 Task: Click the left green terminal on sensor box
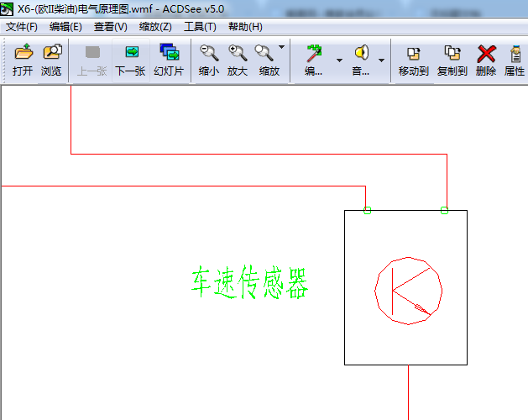pos(368,210)
